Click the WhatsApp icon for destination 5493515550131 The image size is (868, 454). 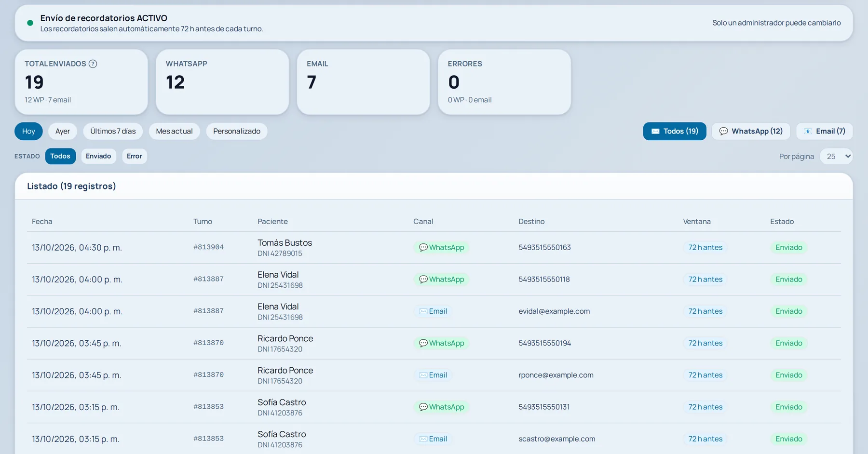point(423,407)
